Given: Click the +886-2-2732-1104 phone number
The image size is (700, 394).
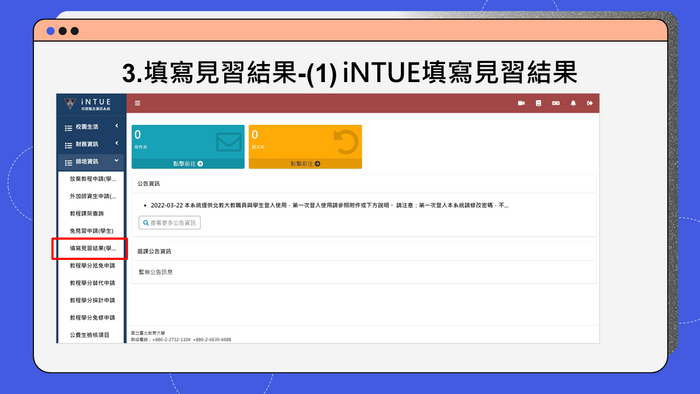Looking at the screenshot, I should point(171,340).
